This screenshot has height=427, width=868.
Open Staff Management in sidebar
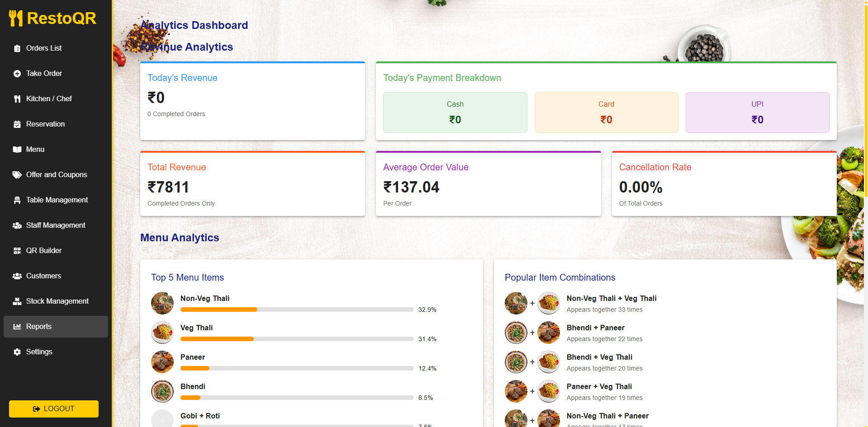pos(55,225)
